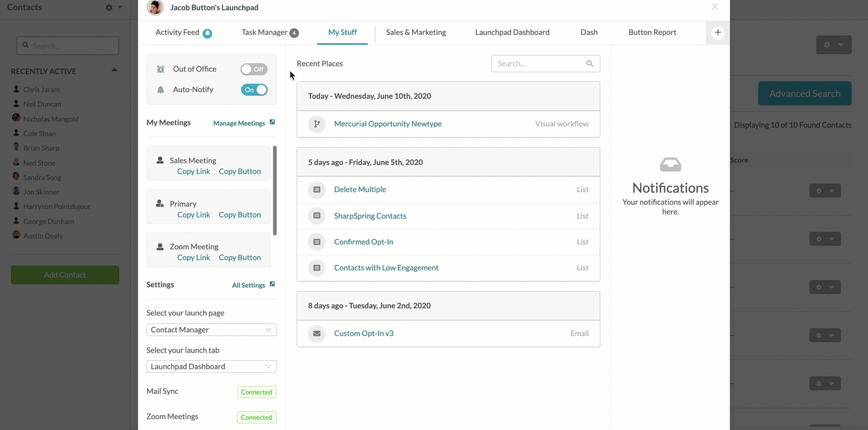Open the All Settings external link icon
Viewport: 868px width, 430px height.
272,284
